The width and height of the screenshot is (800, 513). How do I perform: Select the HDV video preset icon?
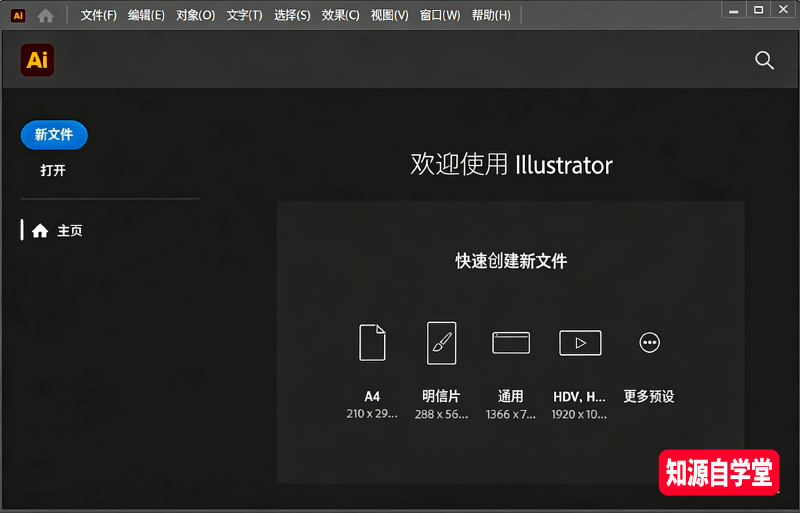(x=580, y=343)
